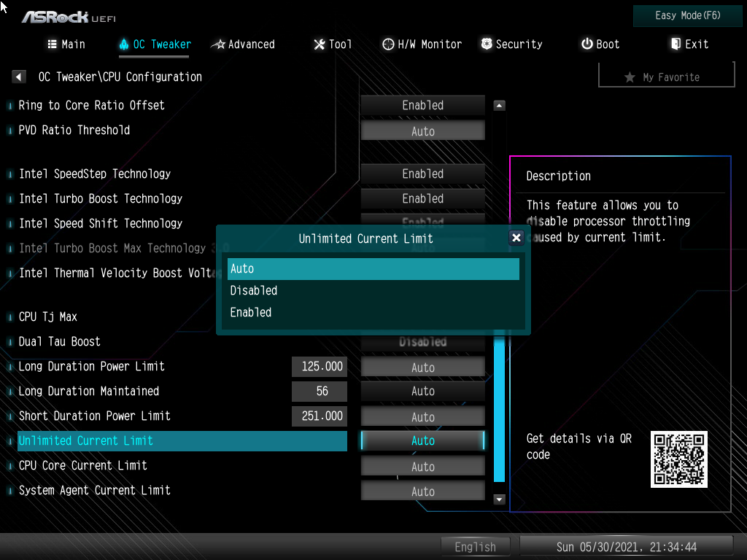Select Long Duration Power Limit row

pos(153,366)
